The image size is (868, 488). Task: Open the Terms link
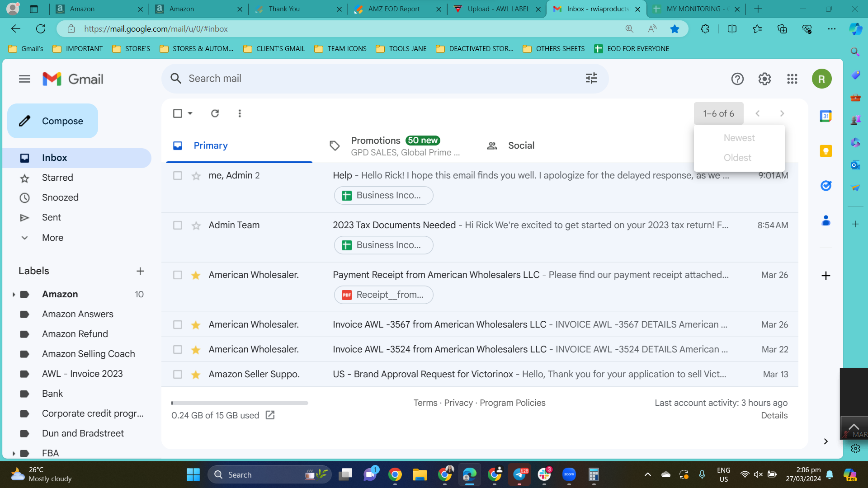tap(425, 403)
